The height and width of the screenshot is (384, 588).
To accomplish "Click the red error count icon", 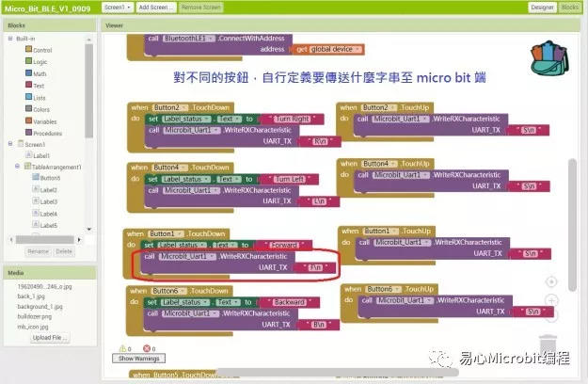I will pyautogui.click(x=146, y=347).
